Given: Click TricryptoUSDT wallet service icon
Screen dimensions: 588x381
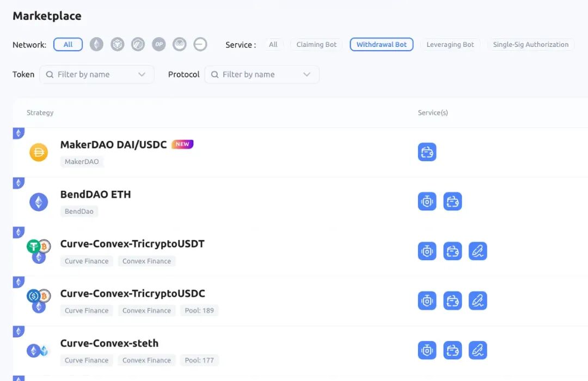Looking at the screenshot, I should click(x=452, y=251).
